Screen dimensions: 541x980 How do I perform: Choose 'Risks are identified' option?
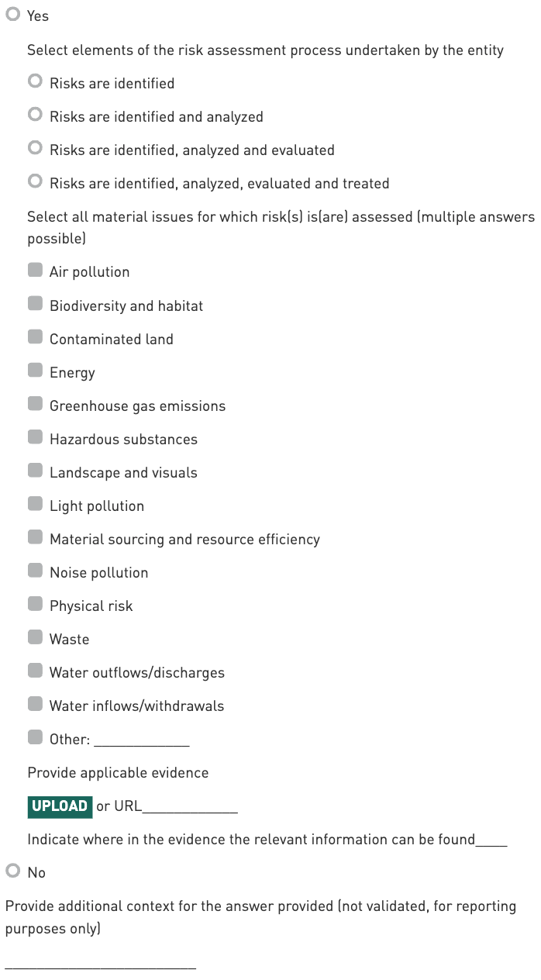(35, 81)
